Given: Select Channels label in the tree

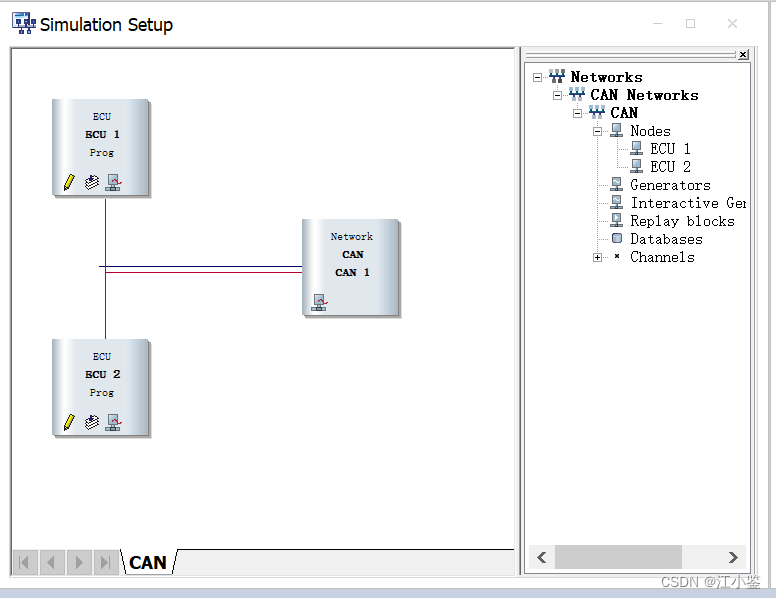Looking at the screenshot, I should pos(662,256).
